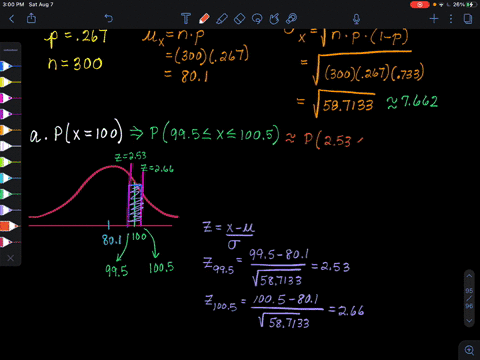Choose the purple pen preset
This screenshot has width=480, height=360.
tap(10, 114)
